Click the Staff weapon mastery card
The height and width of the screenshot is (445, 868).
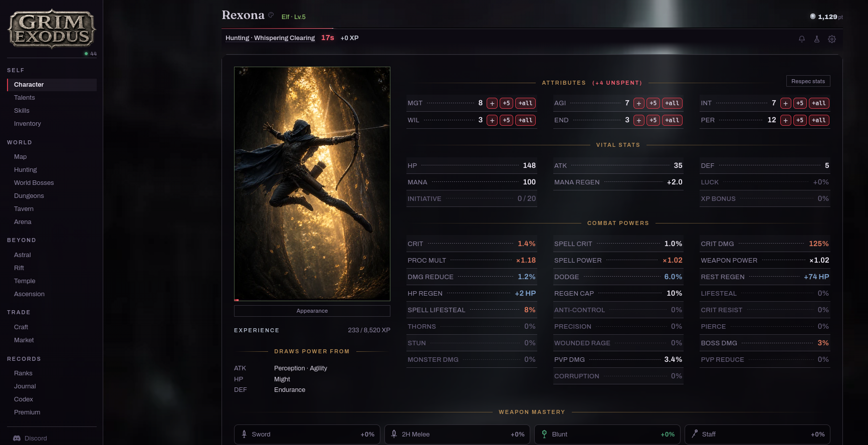tap(758, 434)
